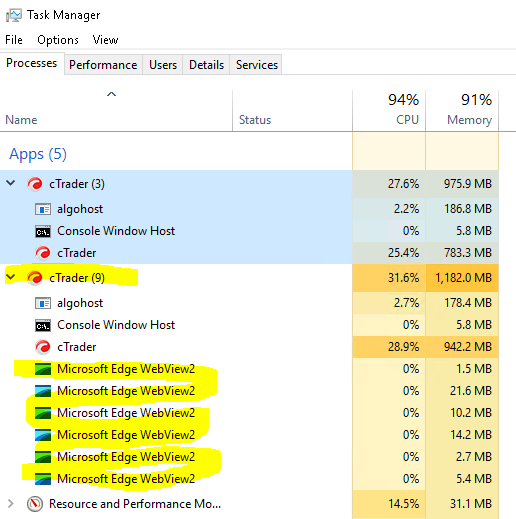Select the cTrader process using 28.9% CPU

pos(77,347)
